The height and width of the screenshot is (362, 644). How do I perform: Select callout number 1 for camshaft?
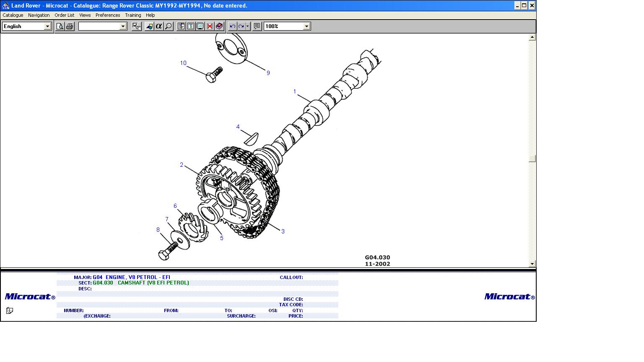295,92
